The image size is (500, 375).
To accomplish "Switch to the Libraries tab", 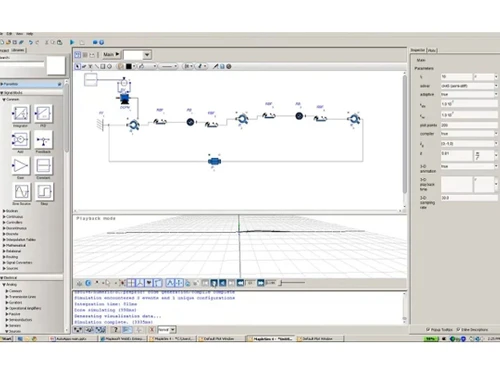I will (18, 50).
